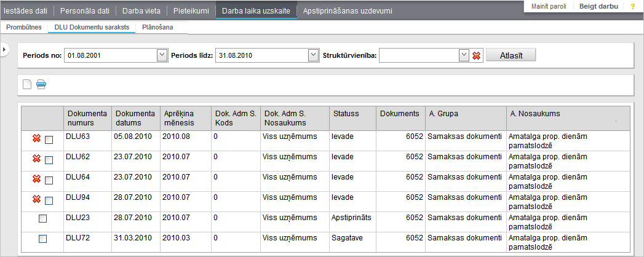Create new document with blank page icon
The height and width of the screenshot is (257, 644).
[x=26, y=85]
